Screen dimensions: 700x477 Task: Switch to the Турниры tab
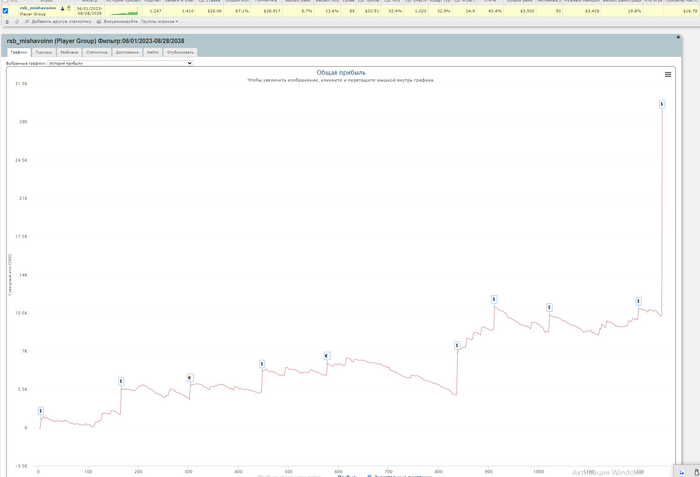point(44,52)
